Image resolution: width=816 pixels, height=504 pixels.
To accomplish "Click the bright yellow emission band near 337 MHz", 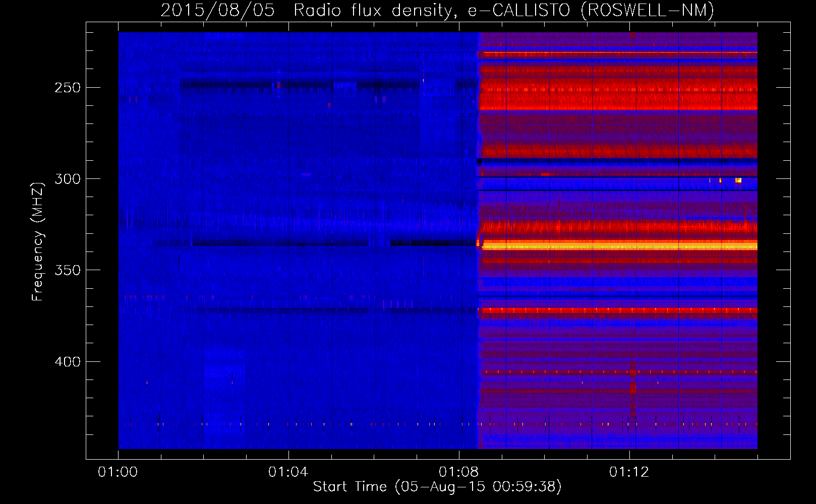I will 619,245.
